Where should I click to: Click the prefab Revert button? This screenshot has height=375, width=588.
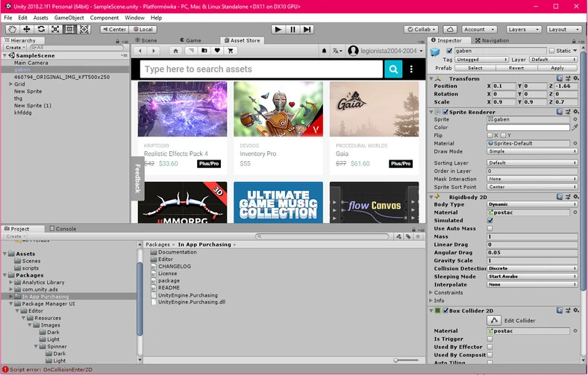516,68
